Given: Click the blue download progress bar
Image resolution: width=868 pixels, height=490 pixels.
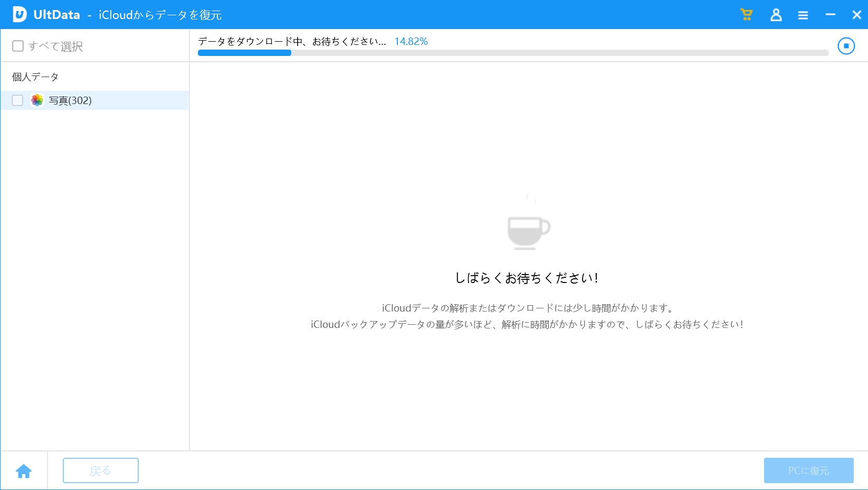Looking at the screenshot, I should tap(513, 53).
